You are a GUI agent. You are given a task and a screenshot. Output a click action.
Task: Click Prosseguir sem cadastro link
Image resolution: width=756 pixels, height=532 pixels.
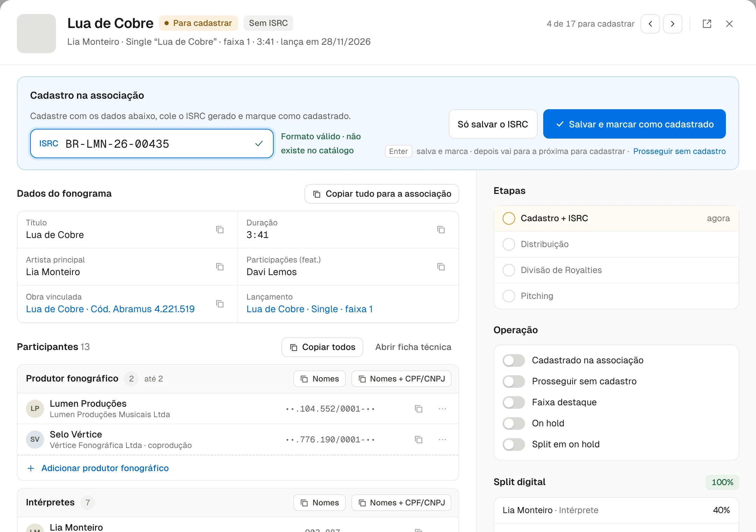pyautogui.click(x=679, y=151)
